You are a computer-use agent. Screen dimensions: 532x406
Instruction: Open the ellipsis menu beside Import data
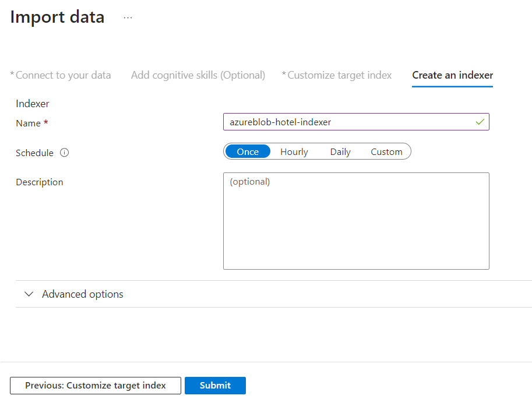(x=128, y=18)
